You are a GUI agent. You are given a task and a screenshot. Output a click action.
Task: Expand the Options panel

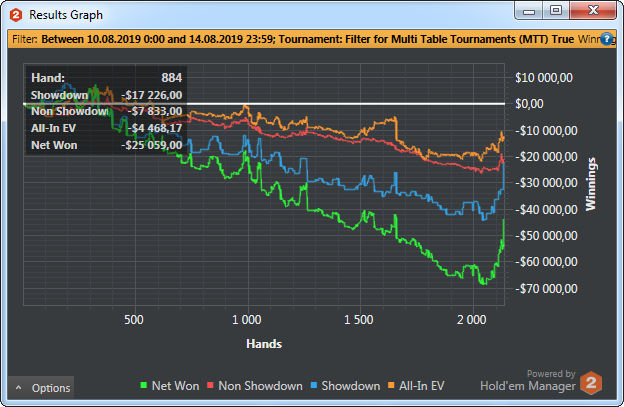pos(41,388)
